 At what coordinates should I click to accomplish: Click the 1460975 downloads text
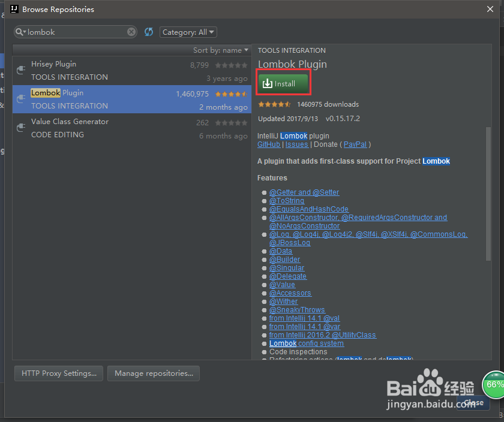328,104
